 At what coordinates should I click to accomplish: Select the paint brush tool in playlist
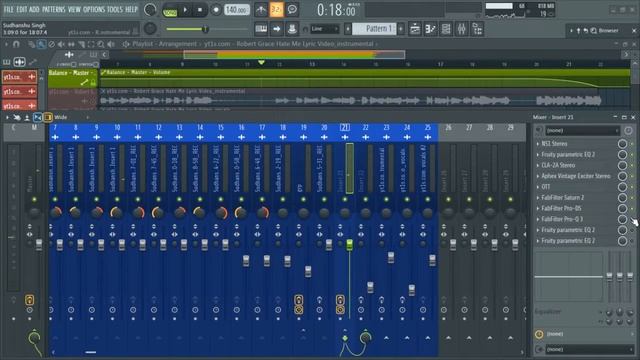click(41, 44)
